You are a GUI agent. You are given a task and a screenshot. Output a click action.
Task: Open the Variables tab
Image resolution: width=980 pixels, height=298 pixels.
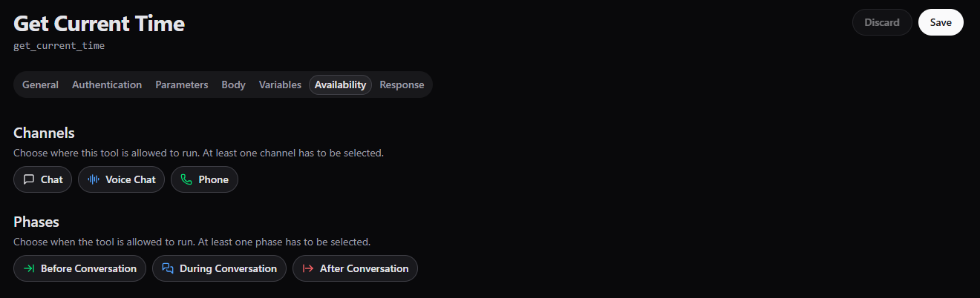pos(280,85)
